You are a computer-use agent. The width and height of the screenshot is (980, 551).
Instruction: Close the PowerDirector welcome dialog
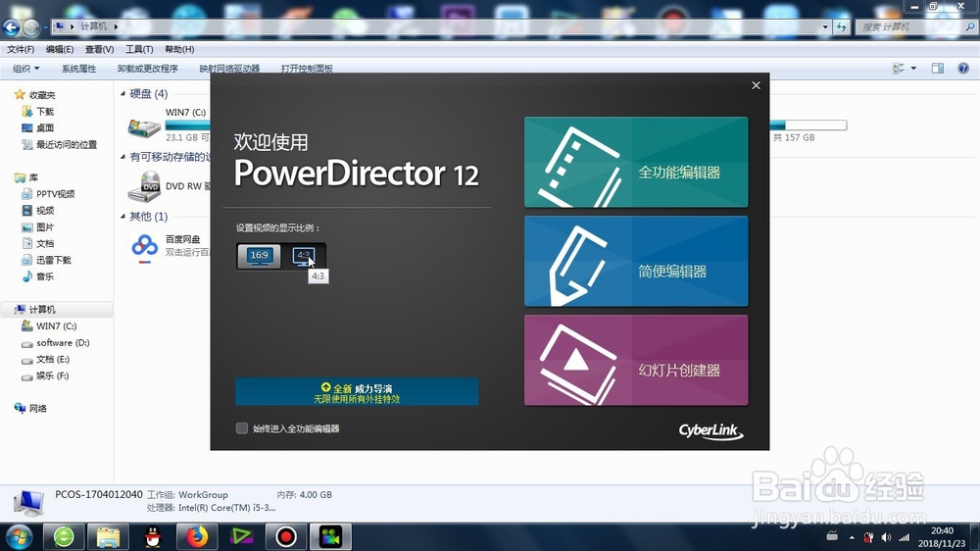click(x=756, y=85)
